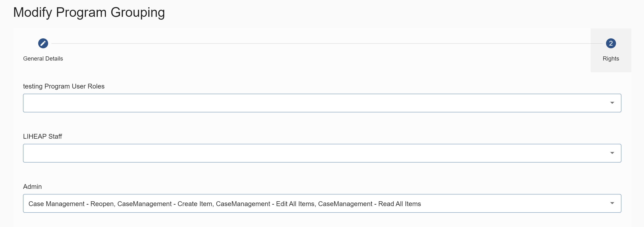The width and height of the screenshot is (644, 227).
Task: Click CaseManagement - Create Item text
Action: tap(165, 204)
